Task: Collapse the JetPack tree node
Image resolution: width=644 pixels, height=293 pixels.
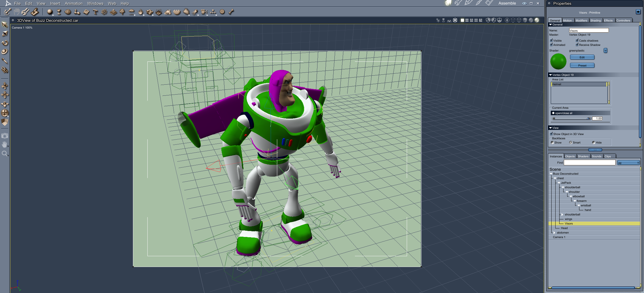Action: 559,183
